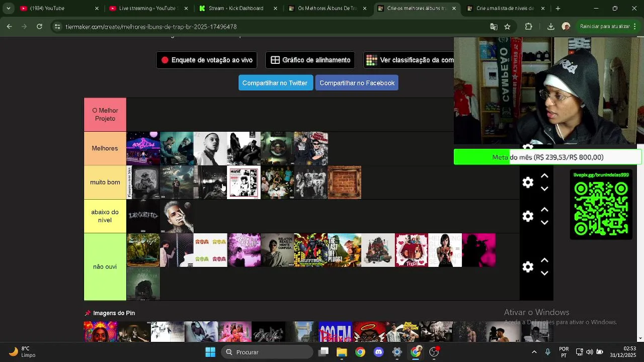Click the Procurar taskbar search box
This screenshot has height=362, width=644.
(x=267, y=352)
